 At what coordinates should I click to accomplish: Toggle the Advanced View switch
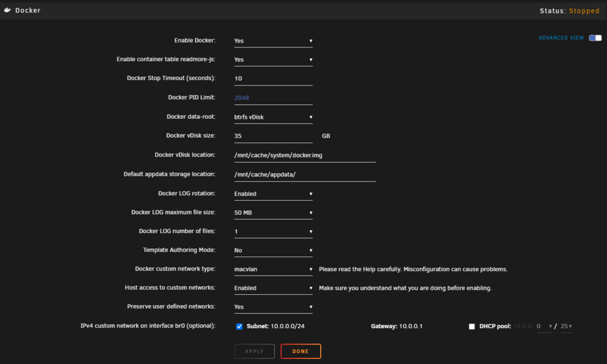[x=595, y=38]
